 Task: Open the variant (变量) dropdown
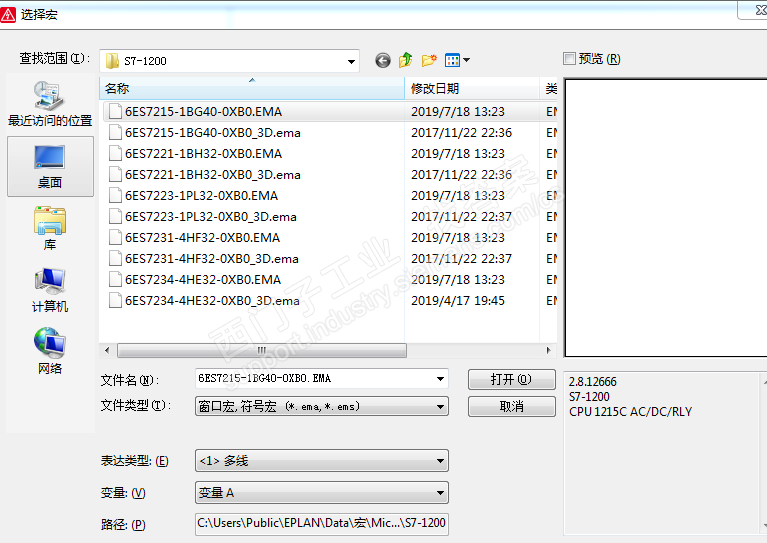[x=322, y=493]
